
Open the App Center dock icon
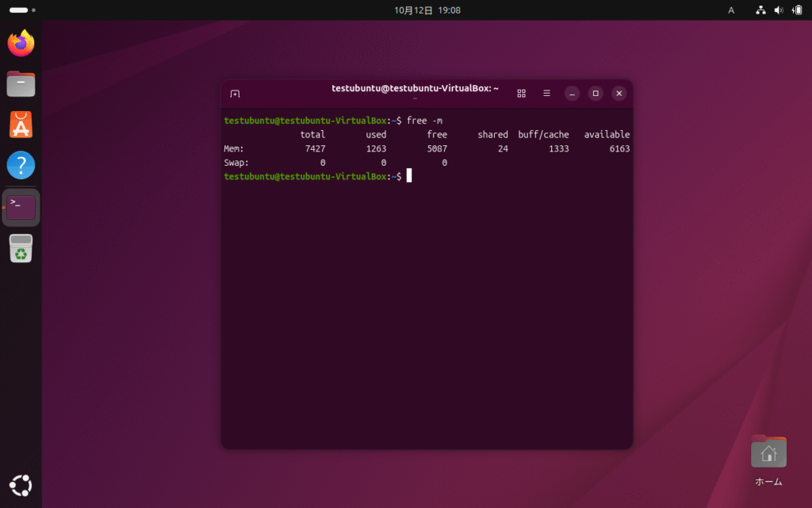point(21,125)
